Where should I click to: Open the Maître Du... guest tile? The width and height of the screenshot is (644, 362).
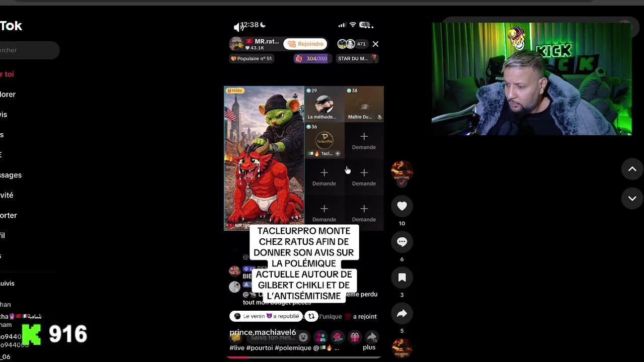coord(364,104)
